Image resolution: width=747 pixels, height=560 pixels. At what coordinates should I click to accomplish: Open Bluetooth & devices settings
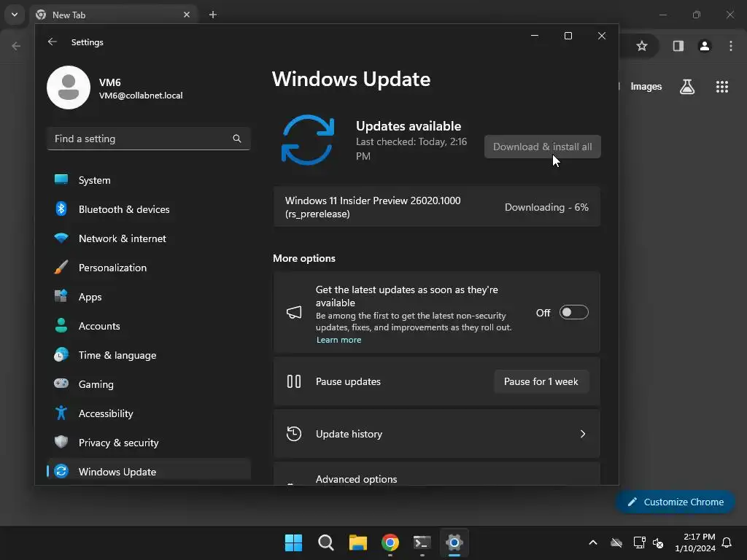coord(149,209)
